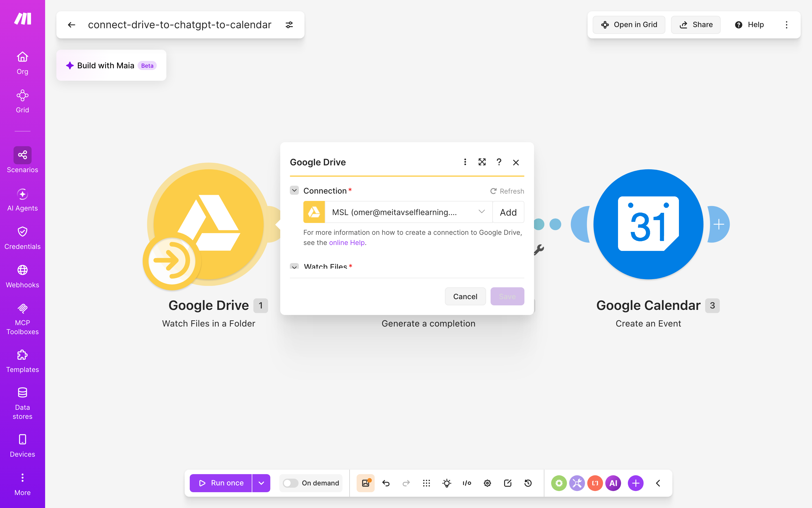
Task: Open Google Drive dialog help question mark
Action: click(499, 162)
